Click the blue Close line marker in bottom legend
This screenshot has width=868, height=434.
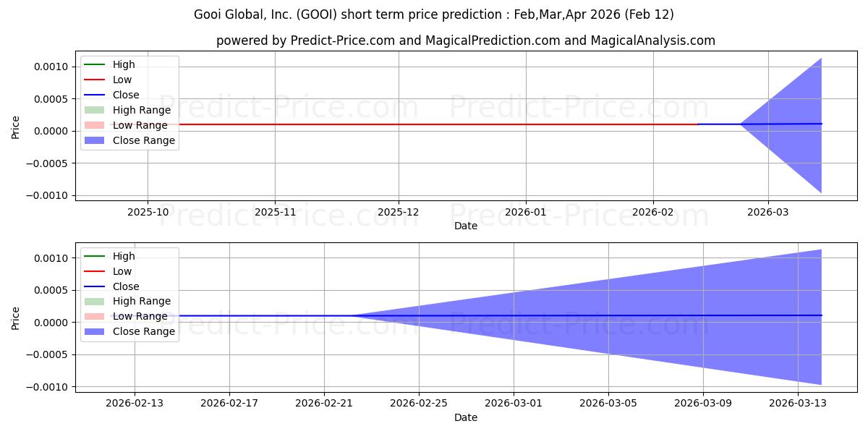[x=95, y=286]
